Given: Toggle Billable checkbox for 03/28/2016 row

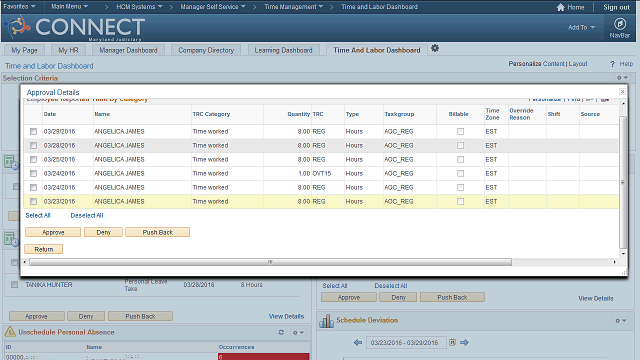Looking at the screenshot, I should [460, 145].
